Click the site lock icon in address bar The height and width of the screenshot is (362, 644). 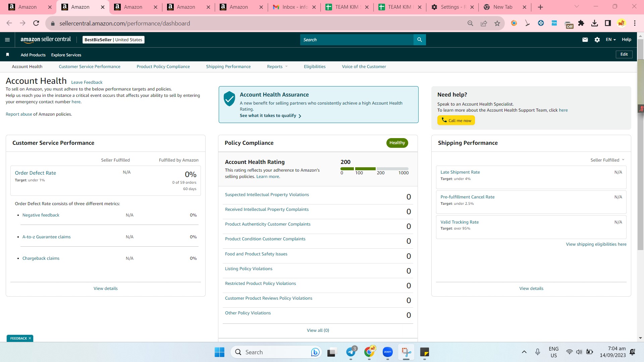coord(52,23)
